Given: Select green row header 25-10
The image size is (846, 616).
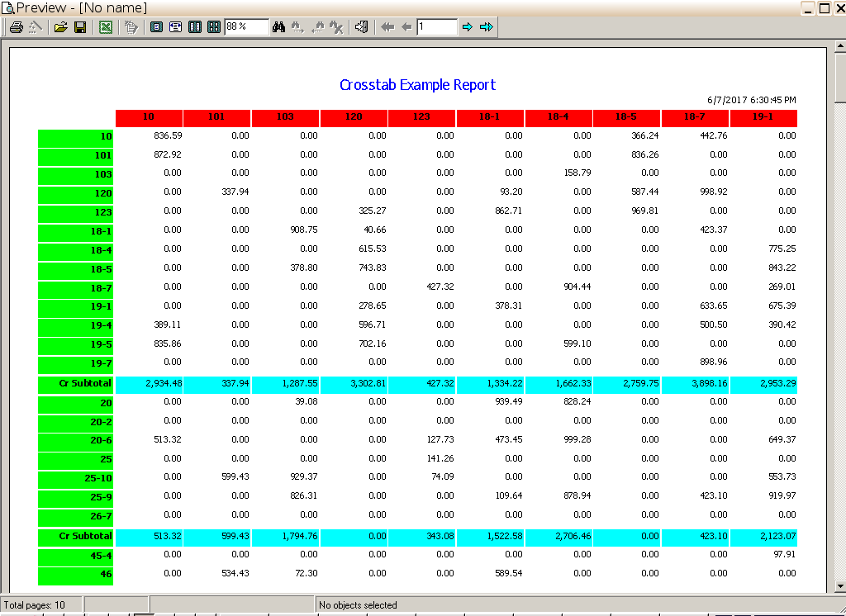Looking at the screenshot, I should coord(75,479).
